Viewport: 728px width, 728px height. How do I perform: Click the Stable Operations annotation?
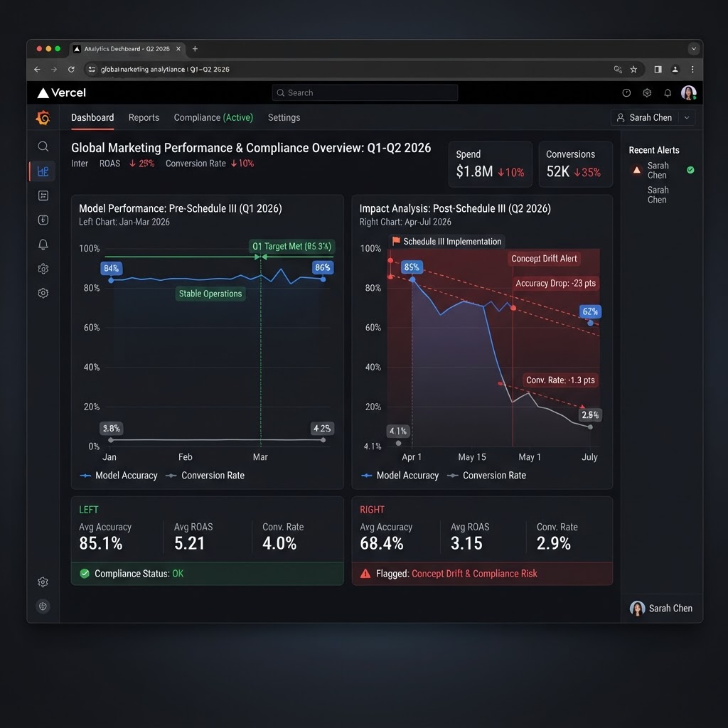[210, 294]
